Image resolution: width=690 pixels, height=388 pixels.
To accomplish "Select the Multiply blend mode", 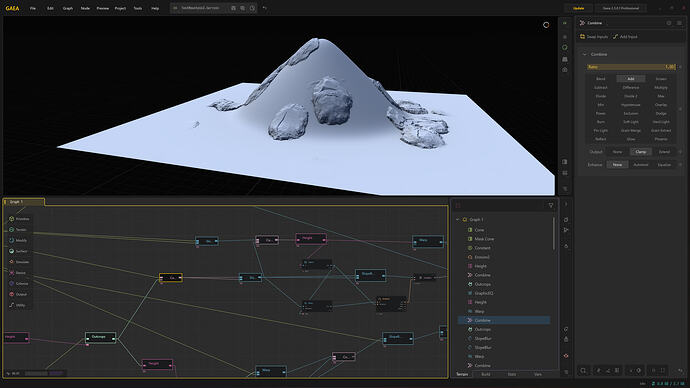I will pos(661,88).
